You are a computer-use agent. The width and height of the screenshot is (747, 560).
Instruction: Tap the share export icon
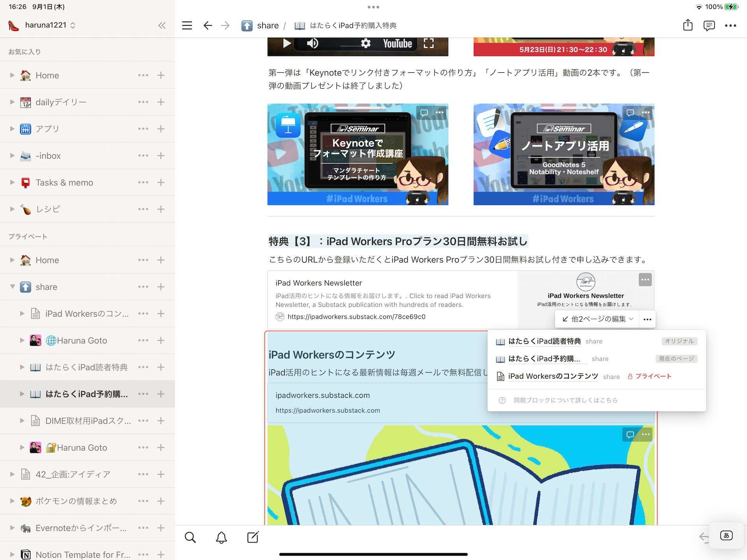click(687, 25)
